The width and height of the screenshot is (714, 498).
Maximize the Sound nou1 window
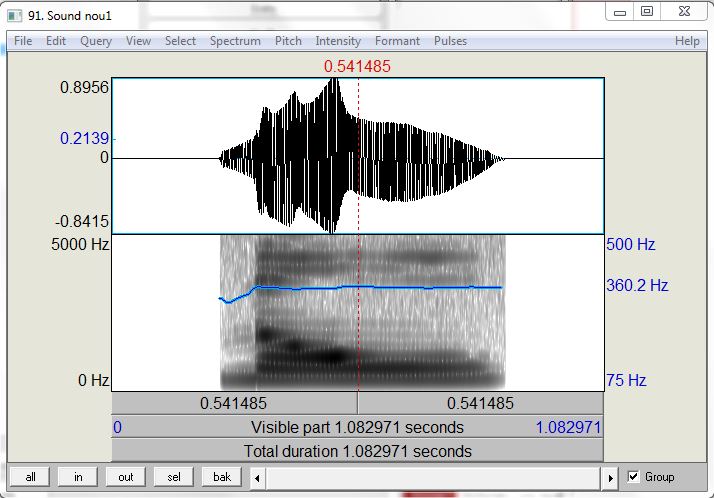[647, 12]
